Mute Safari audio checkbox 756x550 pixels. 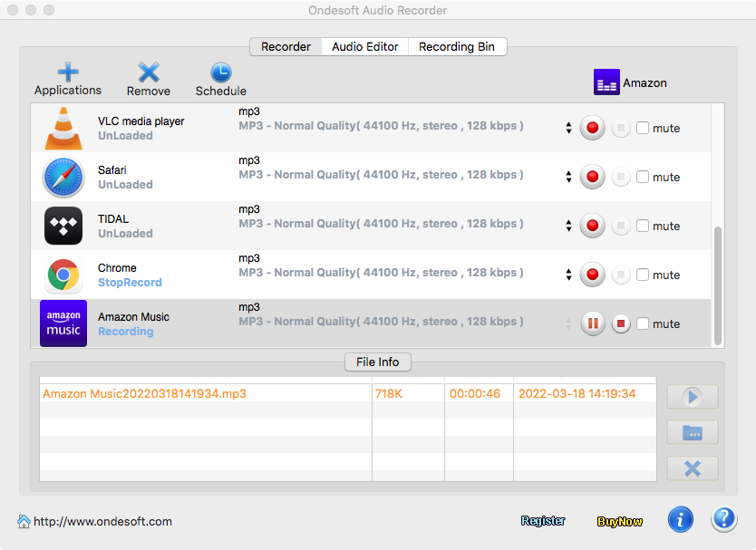tap(642, 177)
